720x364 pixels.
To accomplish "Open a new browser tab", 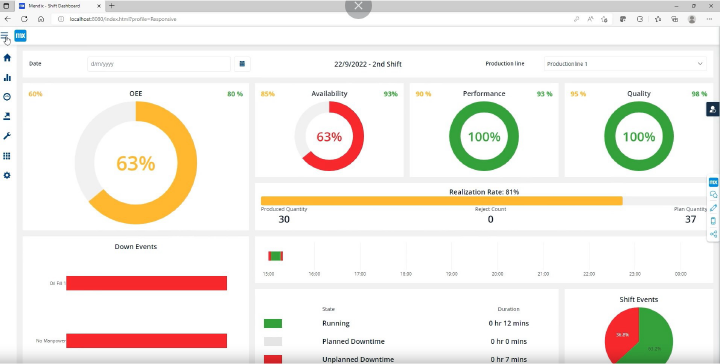I will coord(111,6).
